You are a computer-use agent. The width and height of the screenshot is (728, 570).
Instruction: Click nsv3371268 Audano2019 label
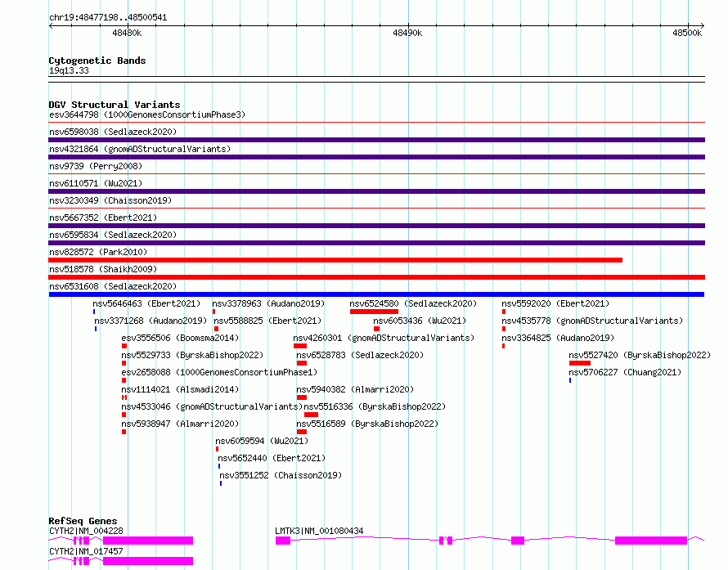[x=151, y=321]
